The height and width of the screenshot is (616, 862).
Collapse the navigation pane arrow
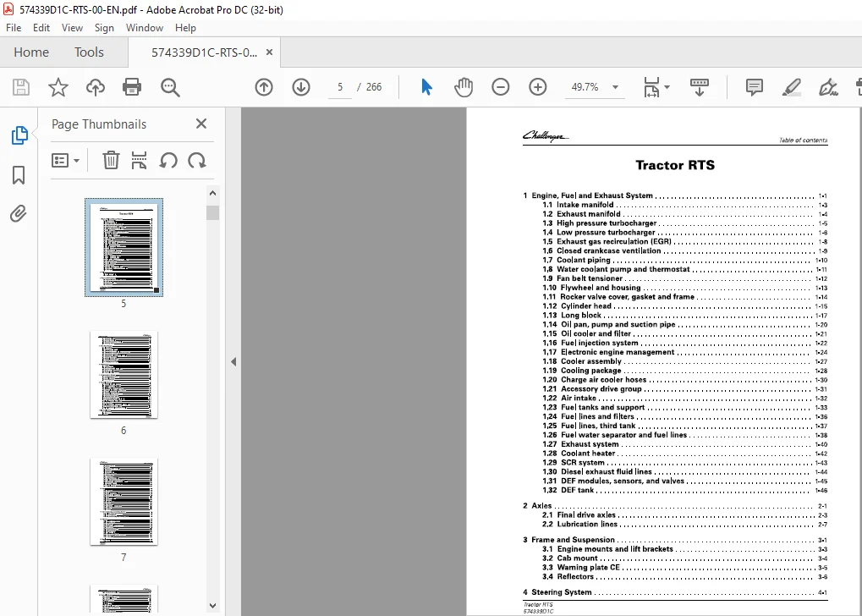[233, 361]
